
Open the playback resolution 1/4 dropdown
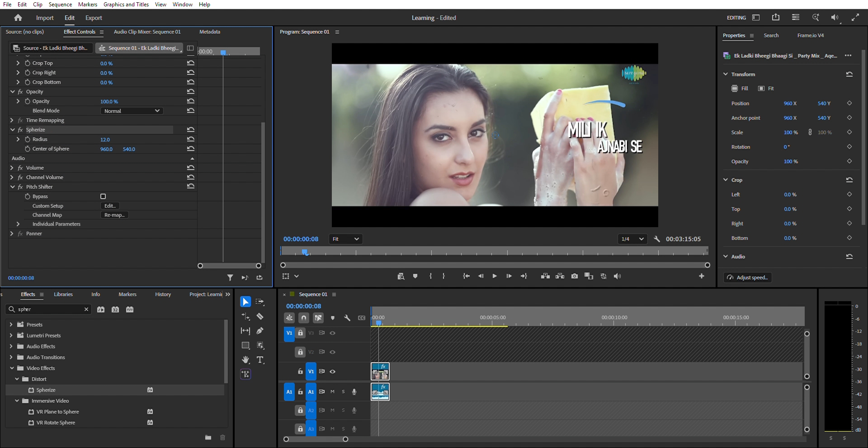(x=632, y=239)
